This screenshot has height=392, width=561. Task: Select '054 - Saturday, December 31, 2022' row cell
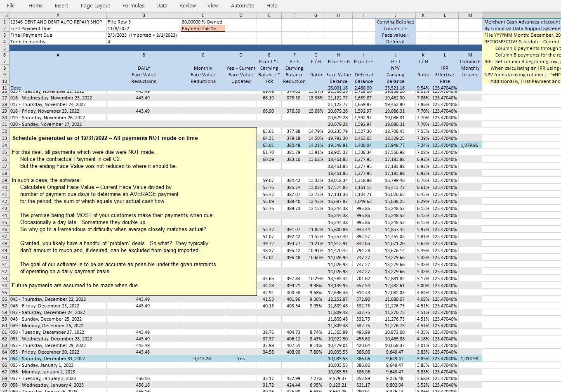tap(58, 359)
